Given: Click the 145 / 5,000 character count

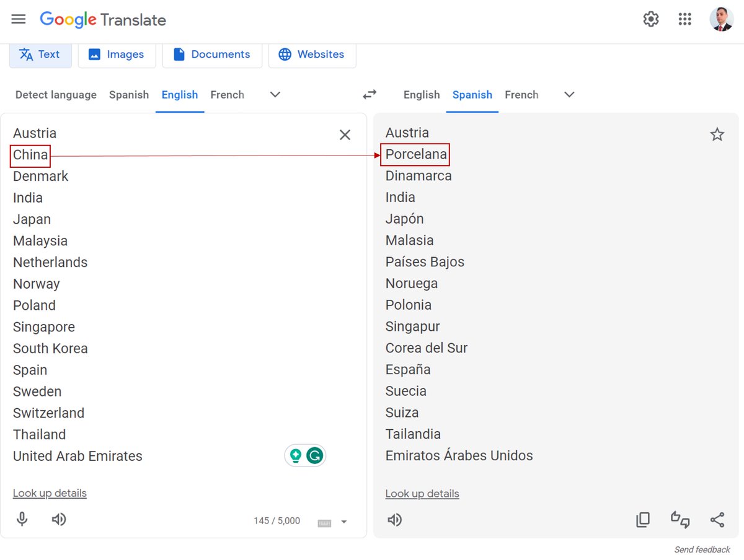Looking at the screenshot, I should 277,521.
